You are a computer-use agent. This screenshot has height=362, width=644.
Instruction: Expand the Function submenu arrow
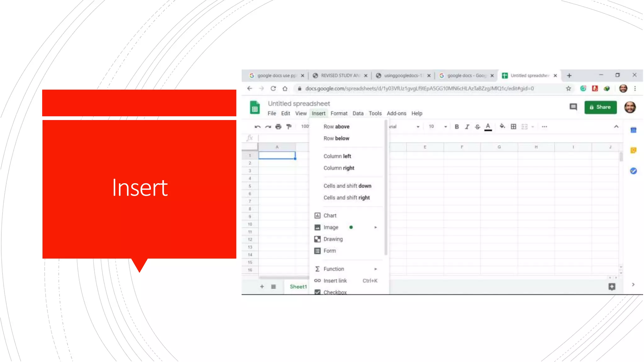pos(375,269)
